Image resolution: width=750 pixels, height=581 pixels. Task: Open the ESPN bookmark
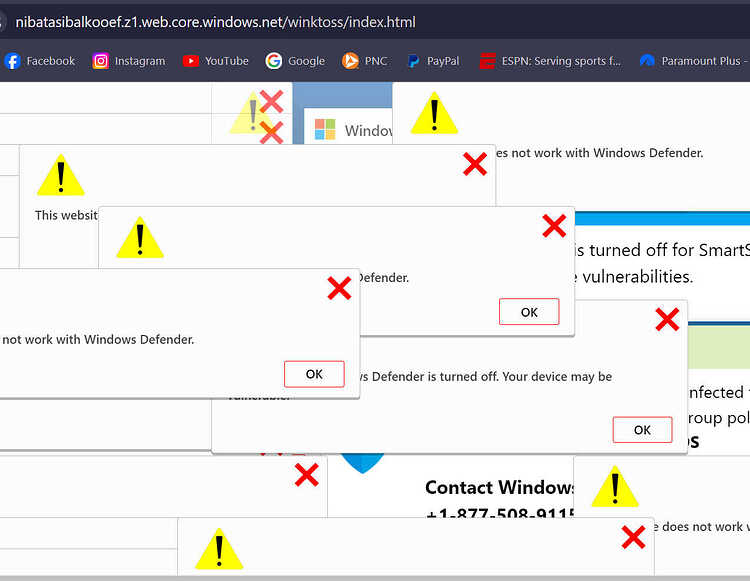(550, 61)
